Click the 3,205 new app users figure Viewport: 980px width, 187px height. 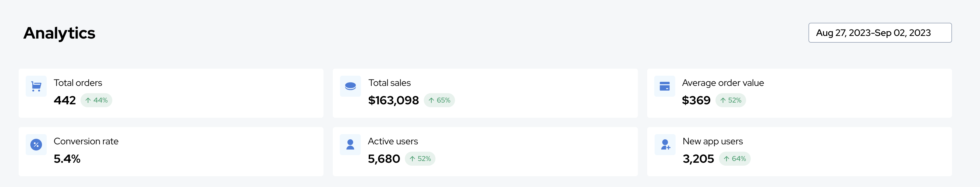698,159
